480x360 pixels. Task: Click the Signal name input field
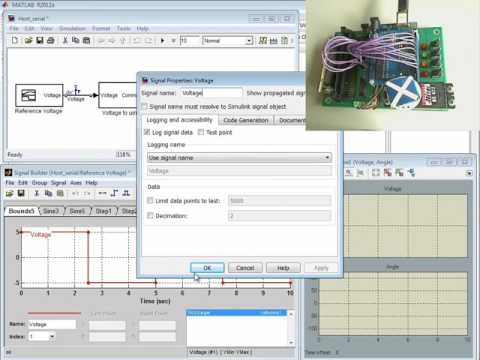pos(211,93)
